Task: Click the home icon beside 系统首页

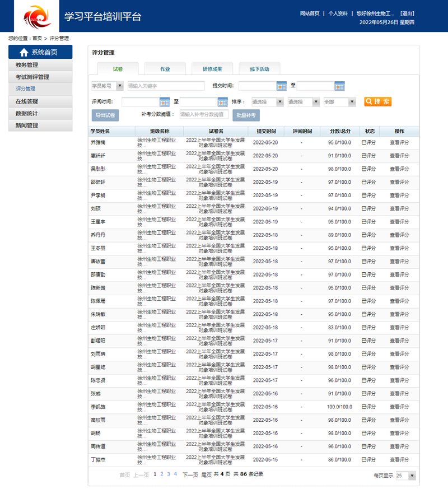Action: 24,53
